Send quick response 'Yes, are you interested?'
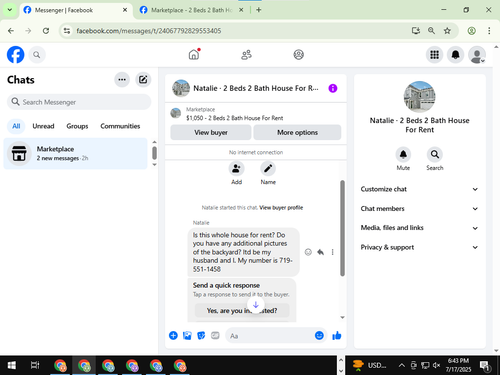 point(242,310)
